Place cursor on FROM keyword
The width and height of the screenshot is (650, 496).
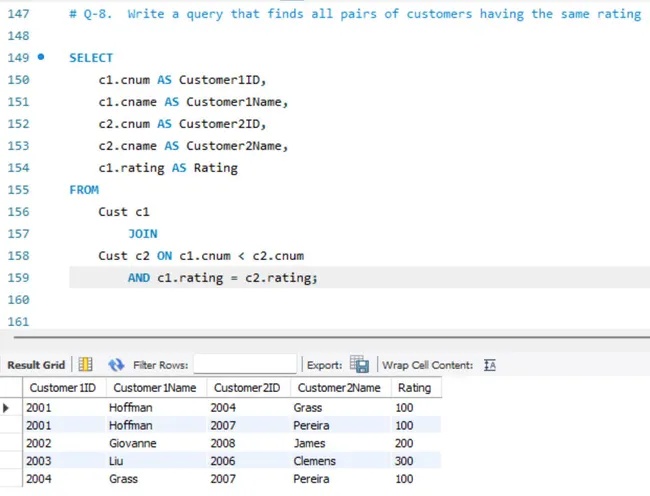[x=84, y=190]
